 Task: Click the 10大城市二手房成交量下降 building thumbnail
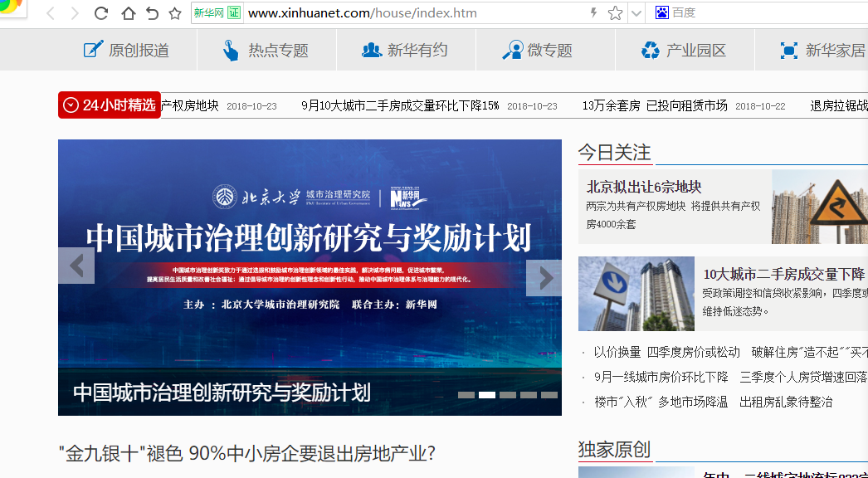click(x=636, y=294)
